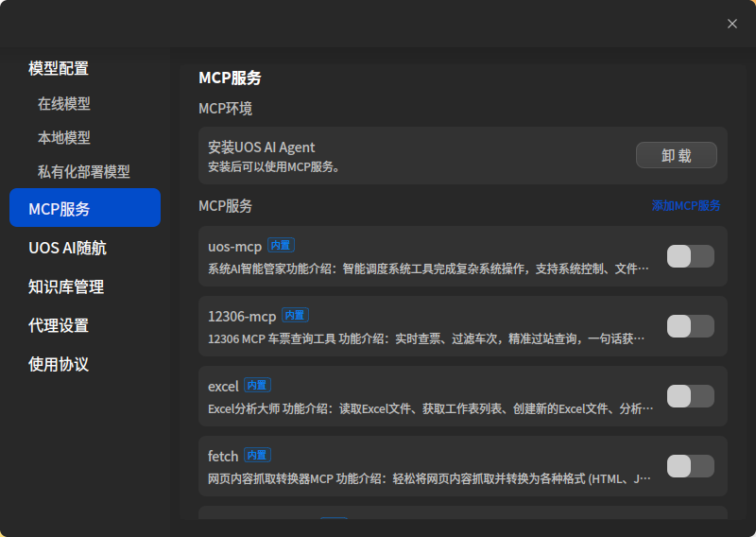The height and width of the screenshot is (537, 756).
Task: Click the 内置 badge next to excel
Action: [x=257, y=385]
